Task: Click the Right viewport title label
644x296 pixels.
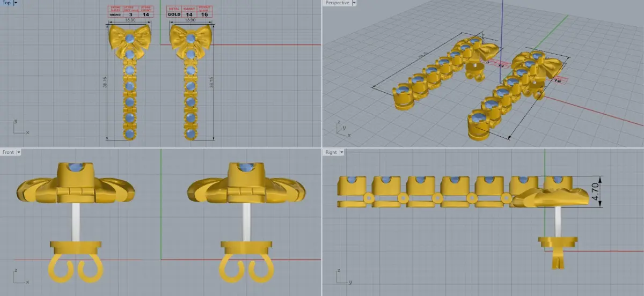Action: pos(331,152)
